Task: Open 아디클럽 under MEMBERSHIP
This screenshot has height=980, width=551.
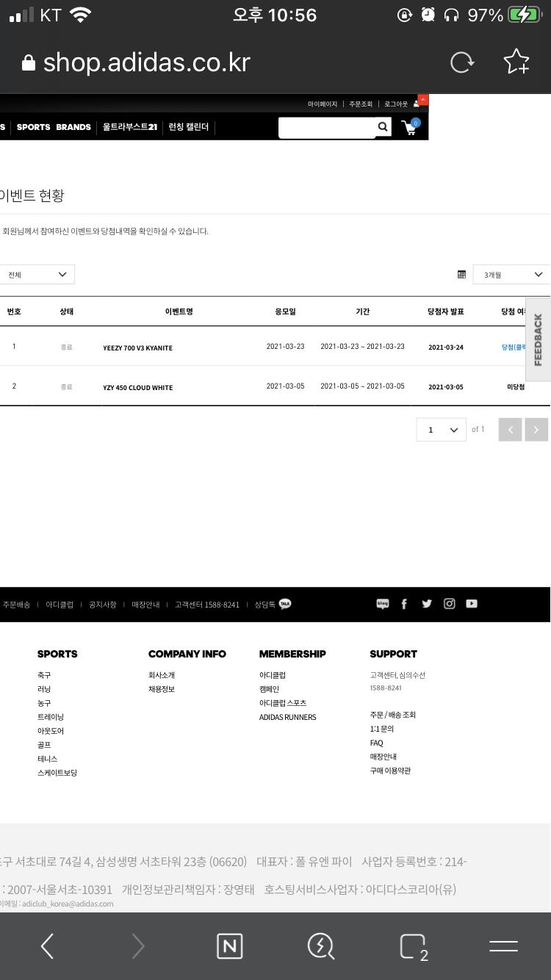Action: click(x=273, y=675)
